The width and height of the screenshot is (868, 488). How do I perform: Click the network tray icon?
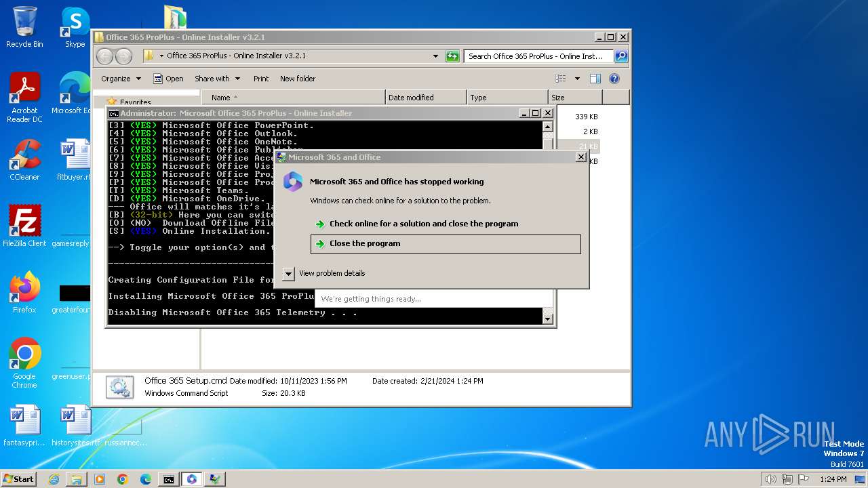pos(787,479)
